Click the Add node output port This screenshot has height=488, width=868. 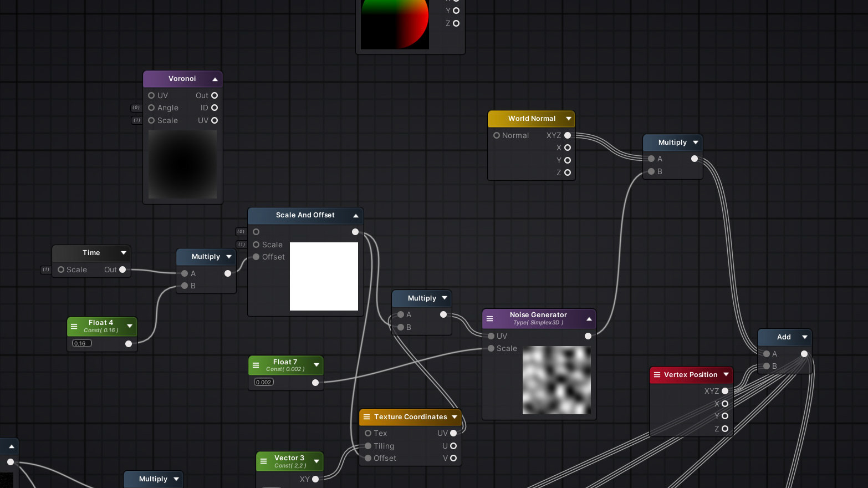coord(804,354)
